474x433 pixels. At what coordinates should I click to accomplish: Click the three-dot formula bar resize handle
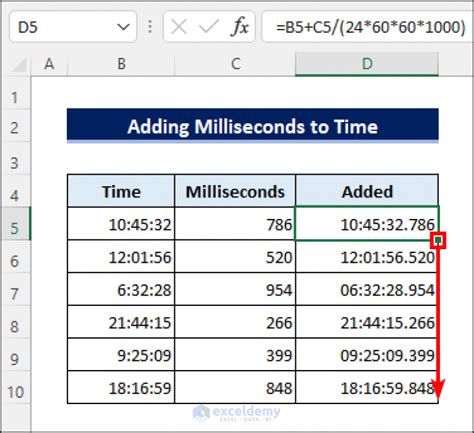[x=150, y=27]
